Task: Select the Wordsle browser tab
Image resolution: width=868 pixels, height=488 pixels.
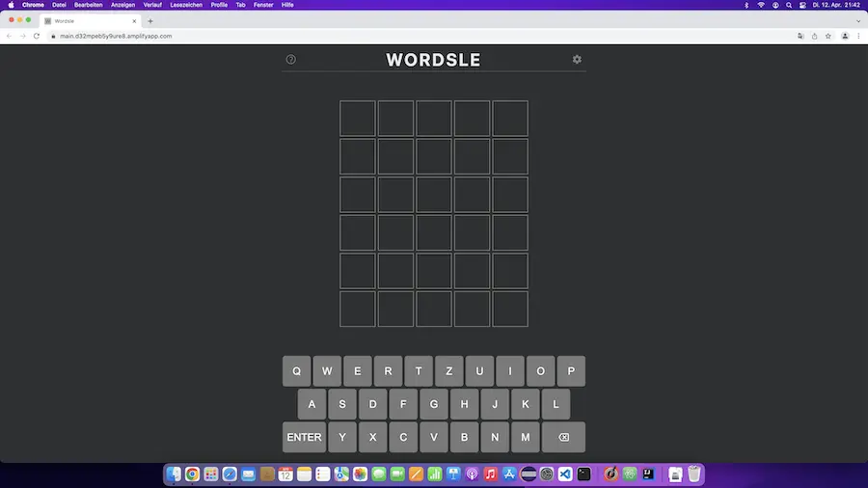Action: [x=91, y=21]
